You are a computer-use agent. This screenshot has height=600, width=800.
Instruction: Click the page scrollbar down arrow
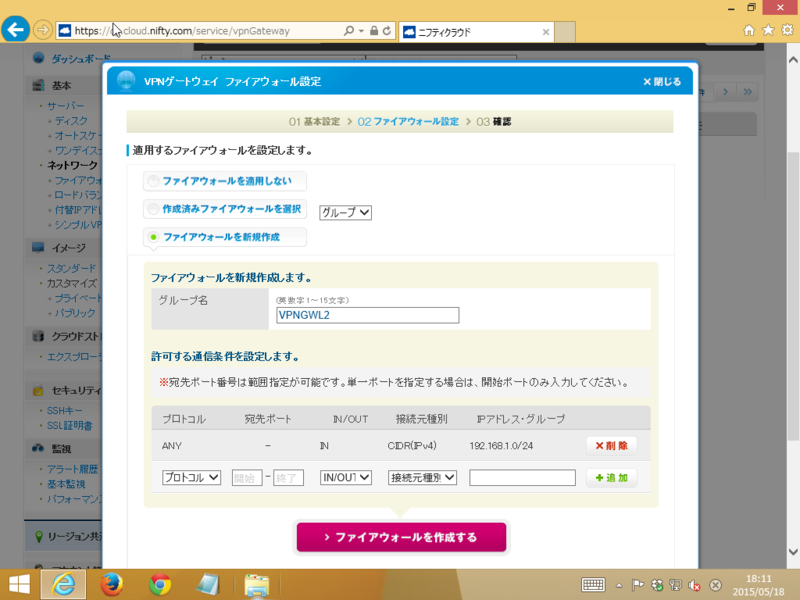793,552
